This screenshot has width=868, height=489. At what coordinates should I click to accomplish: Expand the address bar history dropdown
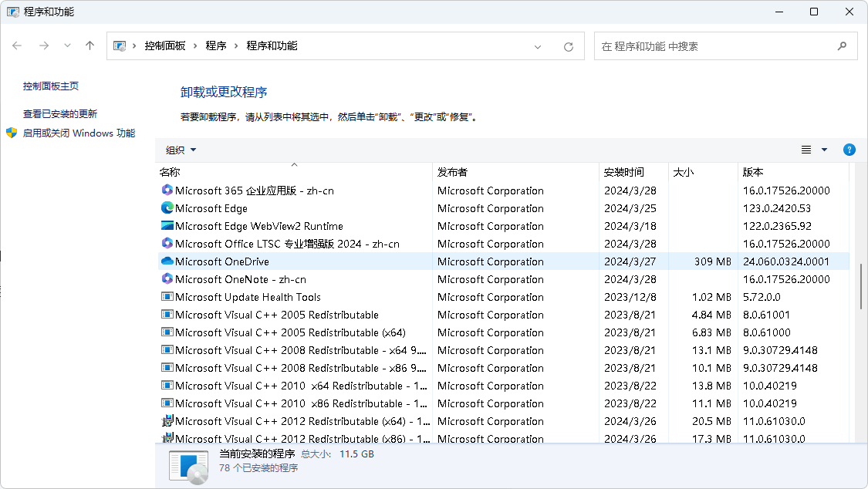pyautogui.click(x=538, y=47)
